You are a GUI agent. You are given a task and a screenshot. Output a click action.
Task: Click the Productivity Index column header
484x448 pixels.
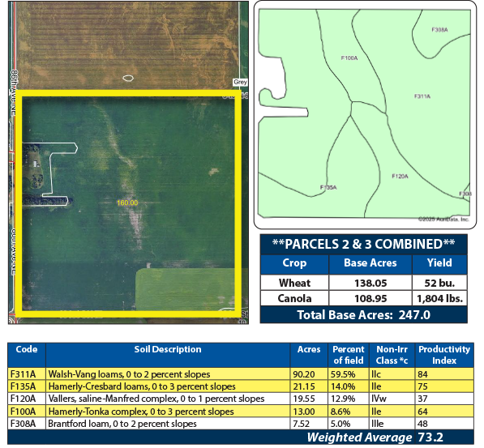click(x=444, y=355)
